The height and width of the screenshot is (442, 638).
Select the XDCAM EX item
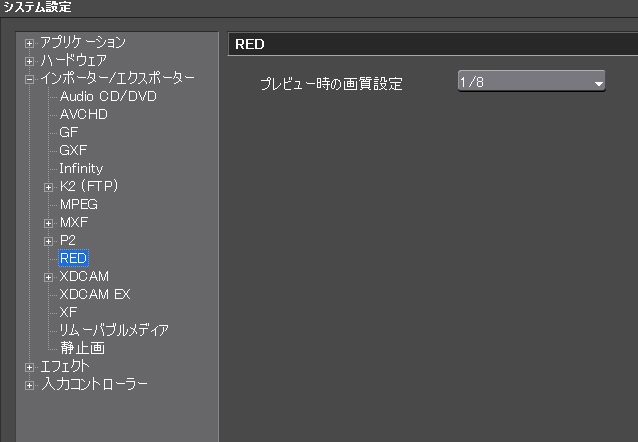(95, 294)
